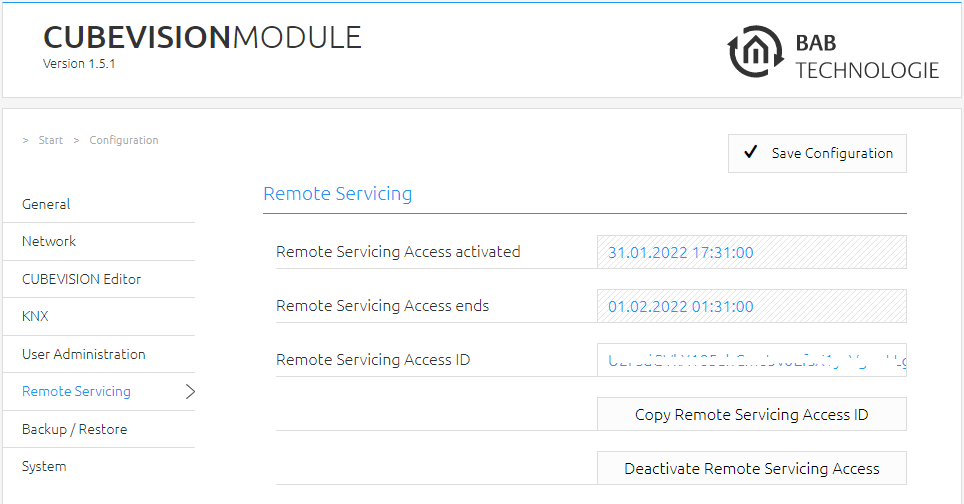This screenshot has width=964, height=504.
Task: Click the Start breadcrumb link
Action: 50,140
